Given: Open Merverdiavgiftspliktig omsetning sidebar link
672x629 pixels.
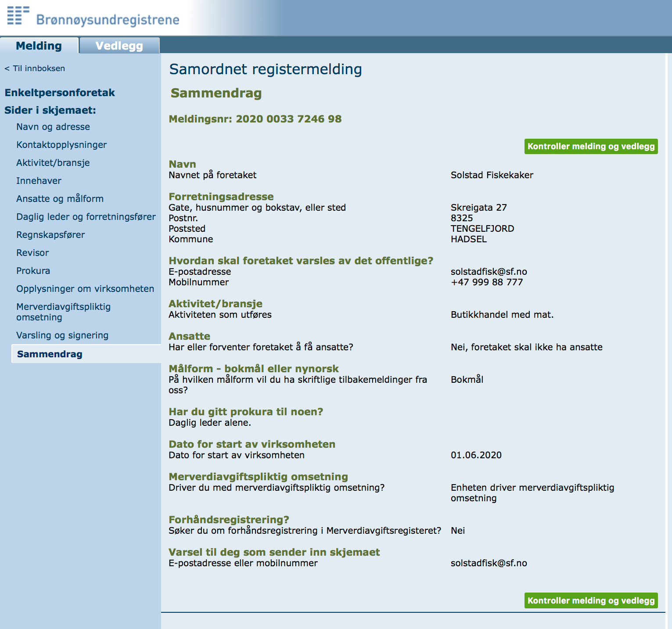Looking at the screenshot, I should (63, 312).
